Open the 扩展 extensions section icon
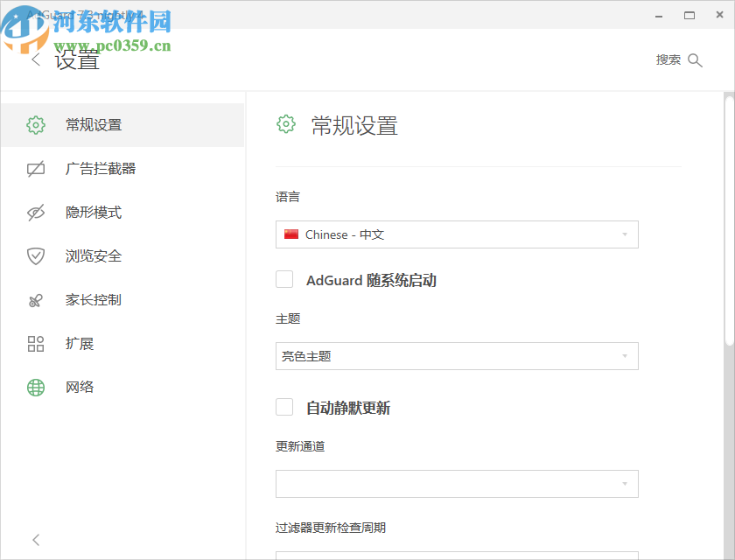Screen dimensions: 735x560 [x=35, y=343]
